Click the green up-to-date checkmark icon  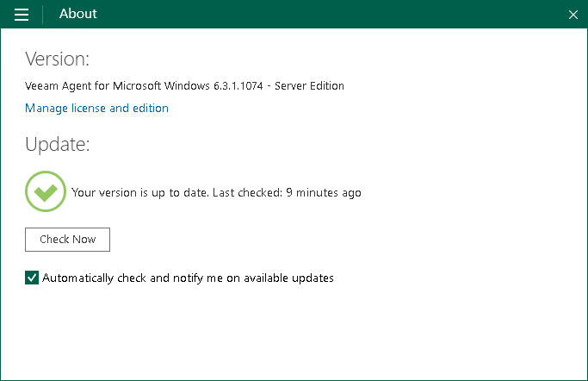46,191
